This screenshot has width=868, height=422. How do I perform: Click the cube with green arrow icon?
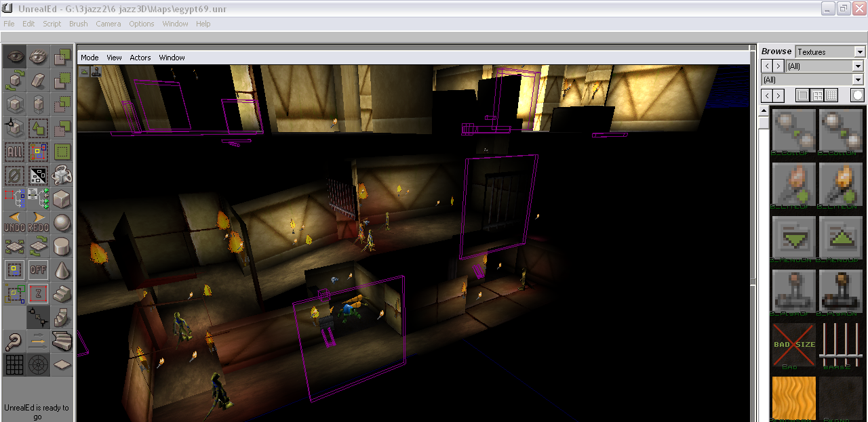click(x=14, y=81)
